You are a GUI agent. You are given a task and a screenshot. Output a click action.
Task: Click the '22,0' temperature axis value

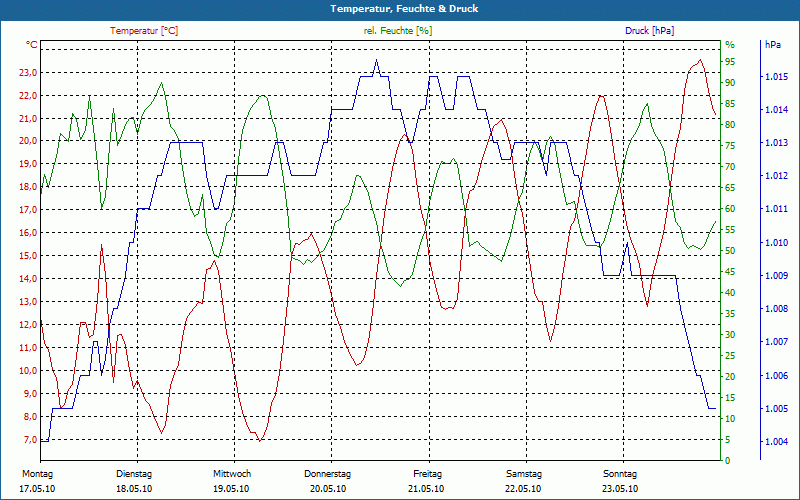click(28, 95)
